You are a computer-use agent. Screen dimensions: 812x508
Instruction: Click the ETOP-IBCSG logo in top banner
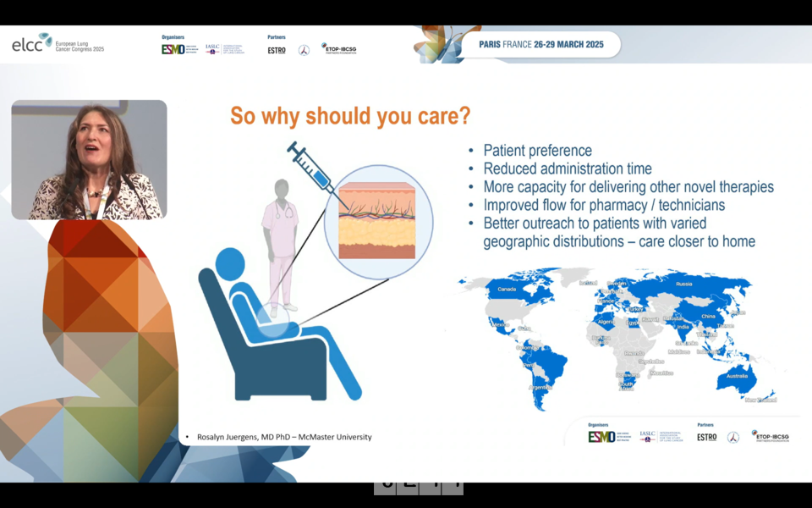[x=338, y=49]
